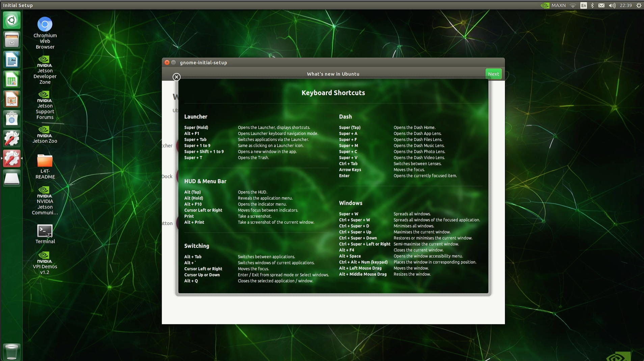
Task: Click the gnome-initial-setup window title bar
Action: (x=333, y=62)
